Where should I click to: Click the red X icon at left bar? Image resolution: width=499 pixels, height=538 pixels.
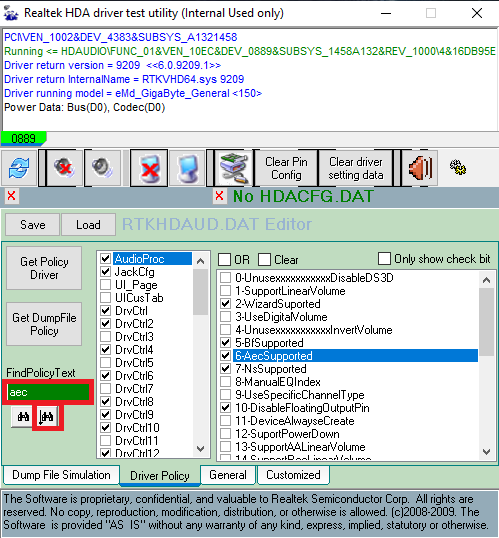point(12,196)
